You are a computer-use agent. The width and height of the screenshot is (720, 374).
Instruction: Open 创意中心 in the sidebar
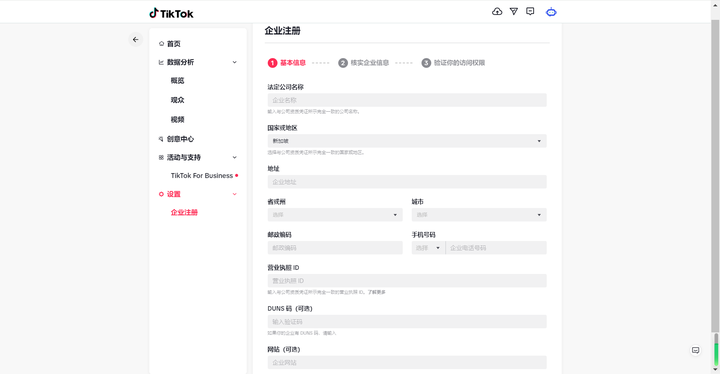pos(180,139)
